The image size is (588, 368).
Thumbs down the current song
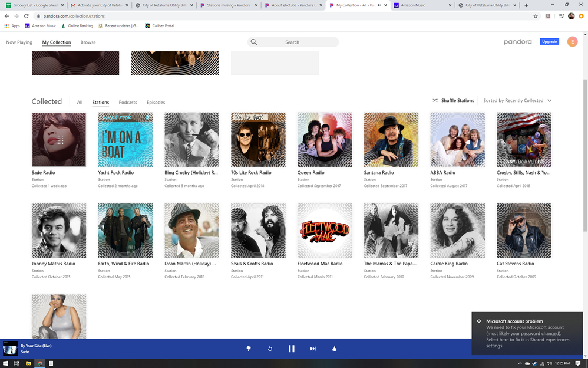pos(248,349)
